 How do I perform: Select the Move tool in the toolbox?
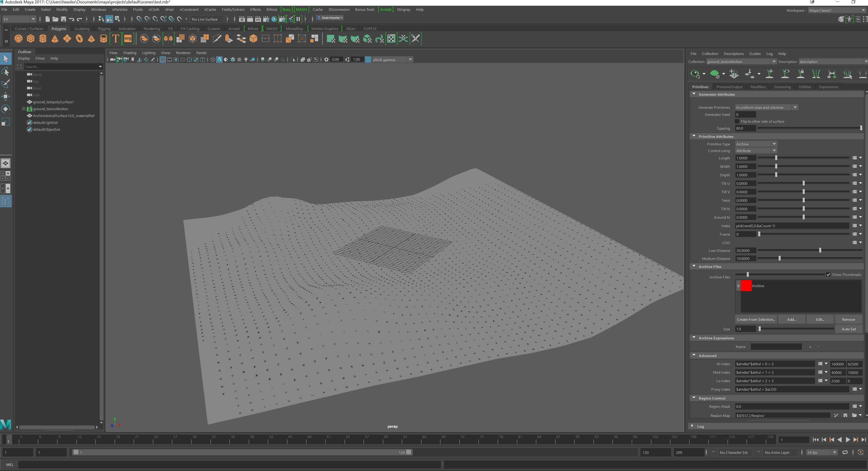click(x=6, y=96)
